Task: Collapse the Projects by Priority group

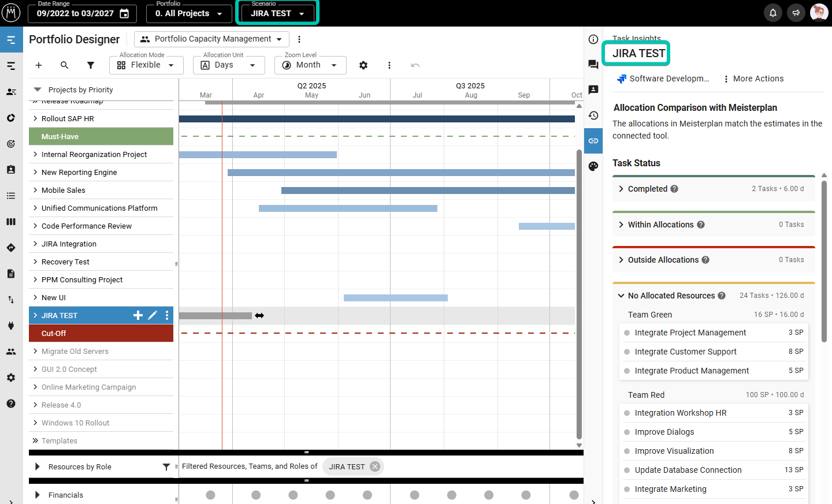Action: point(38,89)
